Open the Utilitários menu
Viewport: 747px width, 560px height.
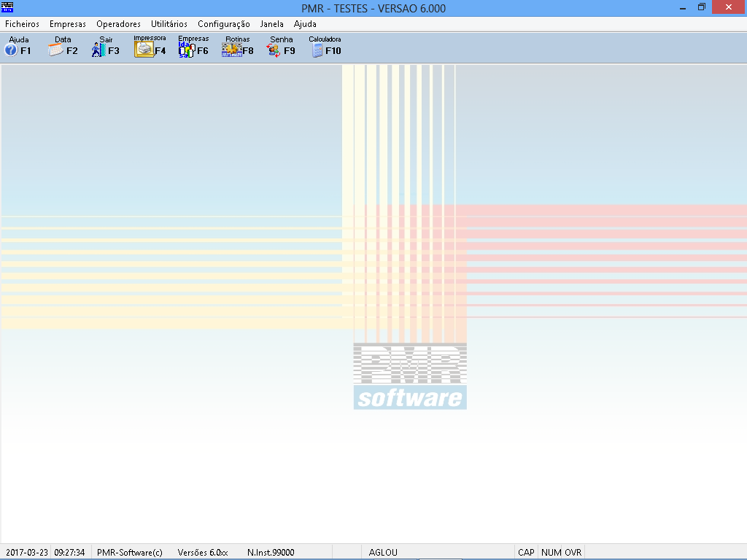point(169,24)
